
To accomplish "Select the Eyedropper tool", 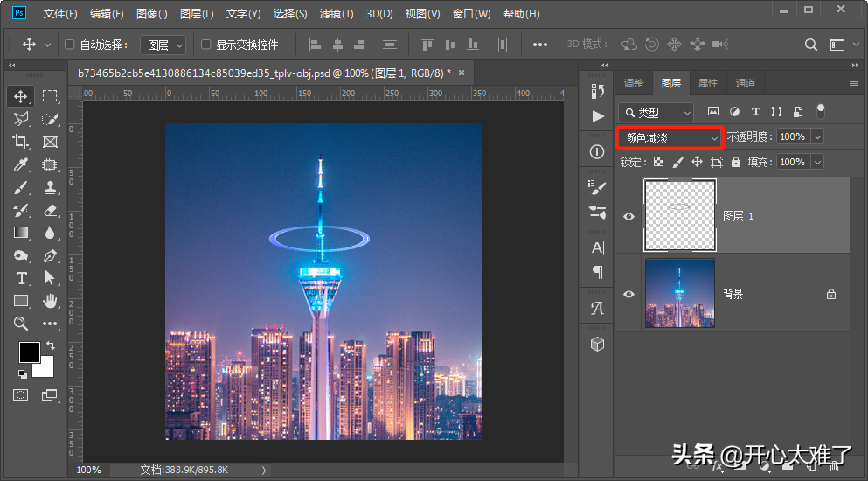I will [x=21, y=164].
